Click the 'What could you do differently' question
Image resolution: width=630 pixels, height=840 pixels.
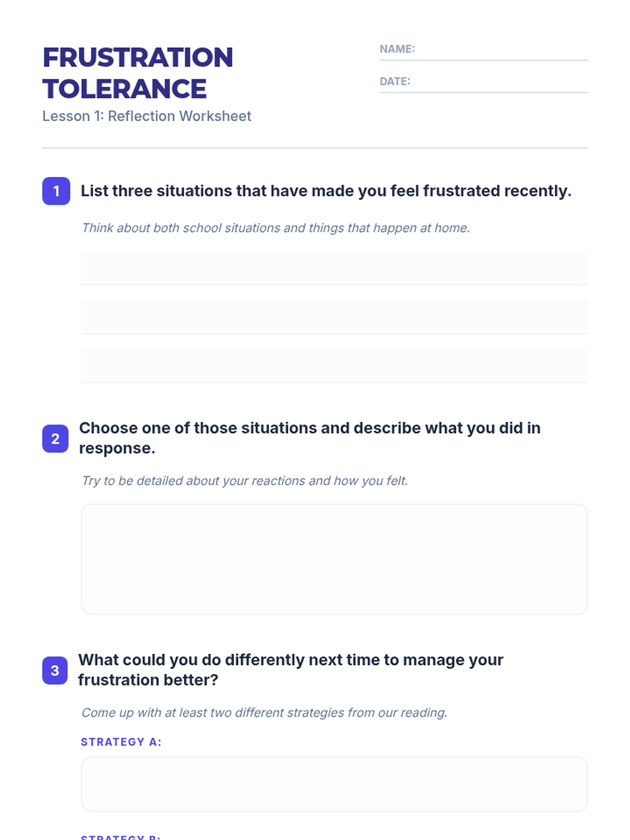tap(290, 669)
